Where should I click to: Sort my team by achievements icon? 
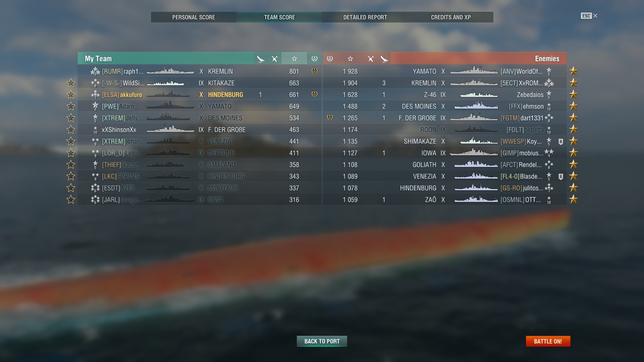click(314, 59)
